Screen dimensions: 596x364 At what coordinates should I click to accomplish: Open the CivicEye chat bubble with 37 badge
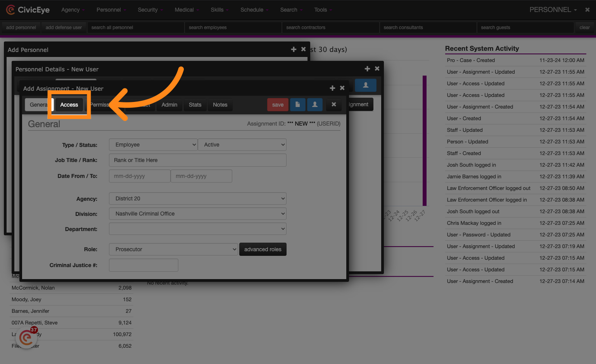click(26, 338)
